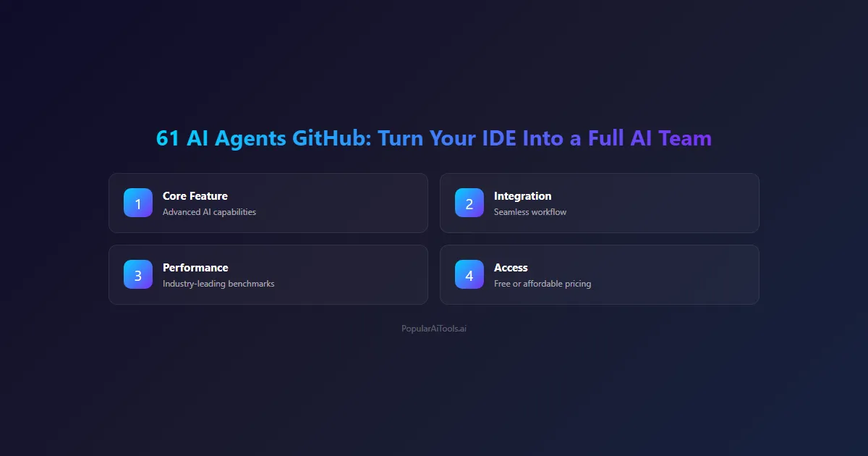Select the gradient square beside Access

(469, 275)
